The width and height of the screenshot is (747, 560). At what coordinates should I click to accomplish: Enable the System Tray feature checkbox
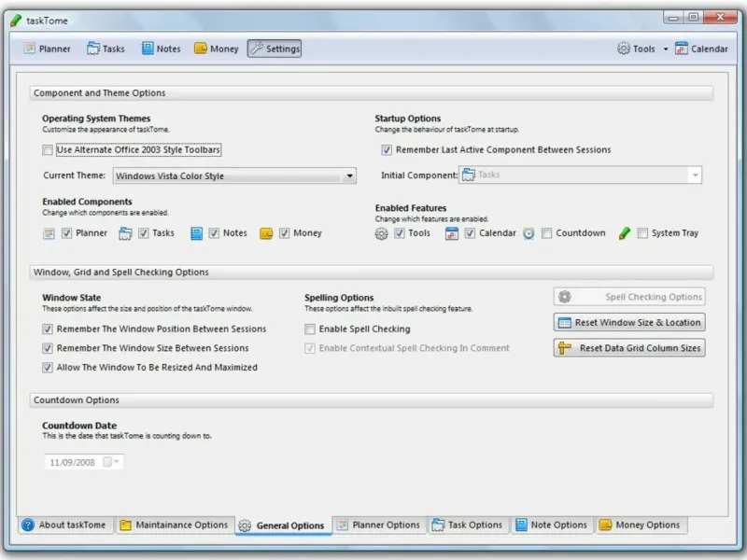click(x=642, y=232)
